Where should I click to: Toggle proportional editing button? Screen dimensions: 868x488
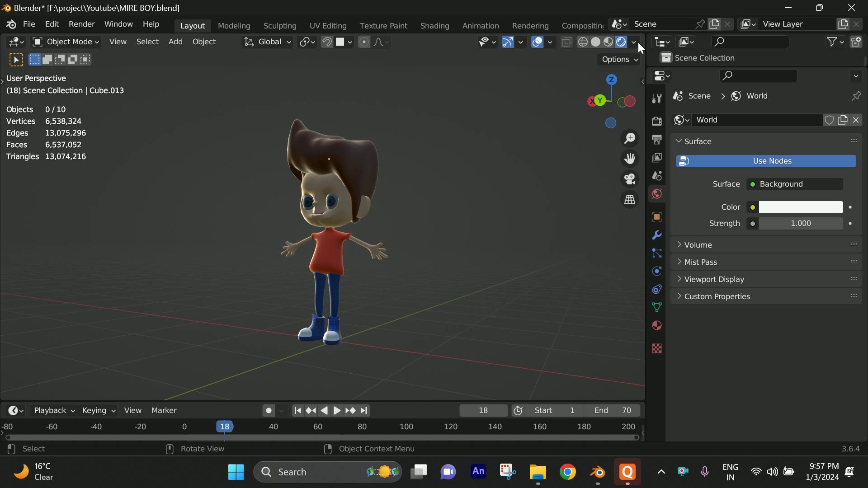pyautogui.click(x=364, y=42)
